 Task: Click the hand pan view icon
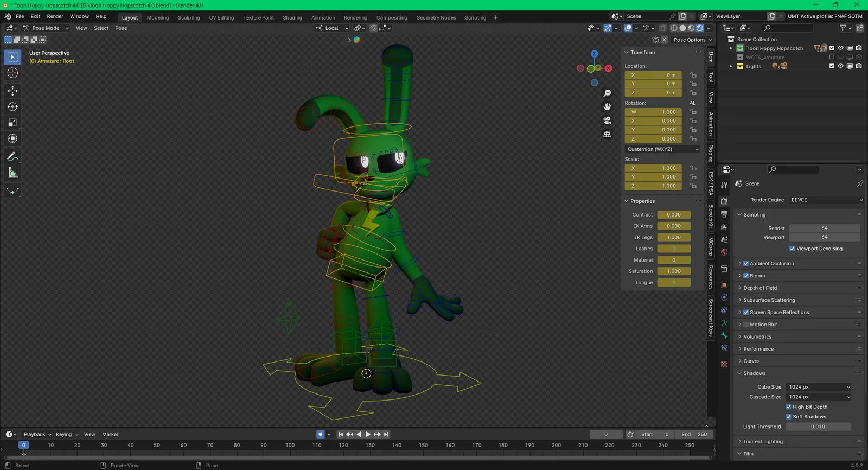click(607, 107)
